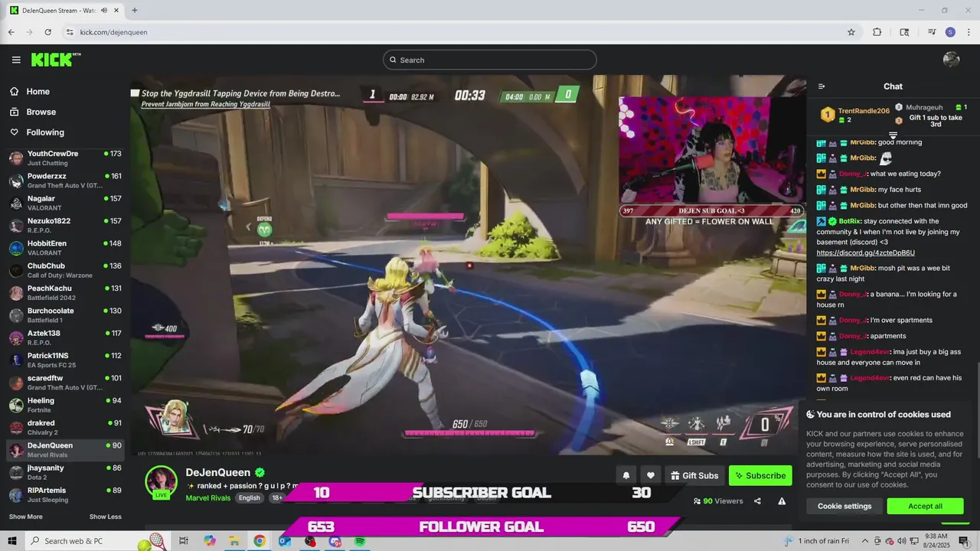Open drakred Chivalry 2 channel
The image size is (980, 551).
(x=65, y=427)
